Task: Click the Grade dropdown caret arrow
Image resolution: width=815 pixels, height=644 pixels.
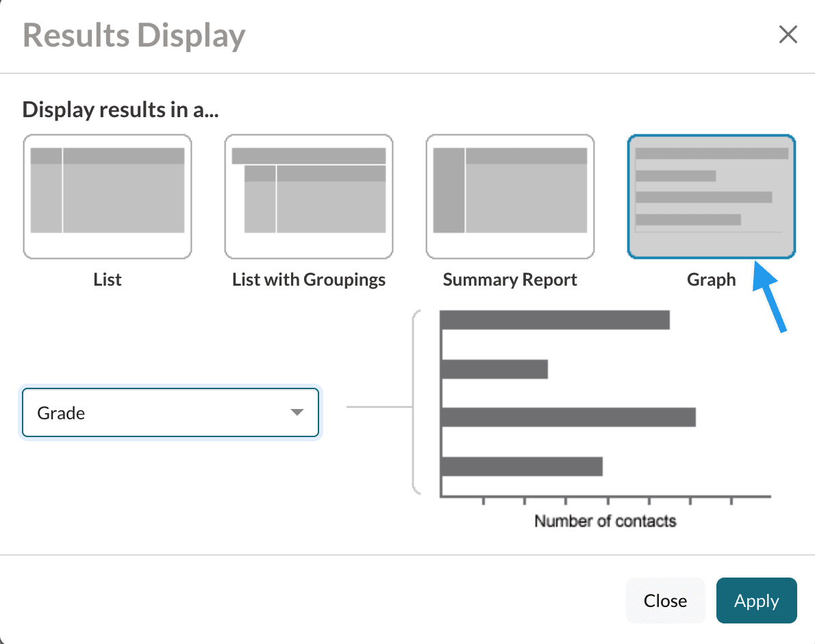Action: (297, 412)
